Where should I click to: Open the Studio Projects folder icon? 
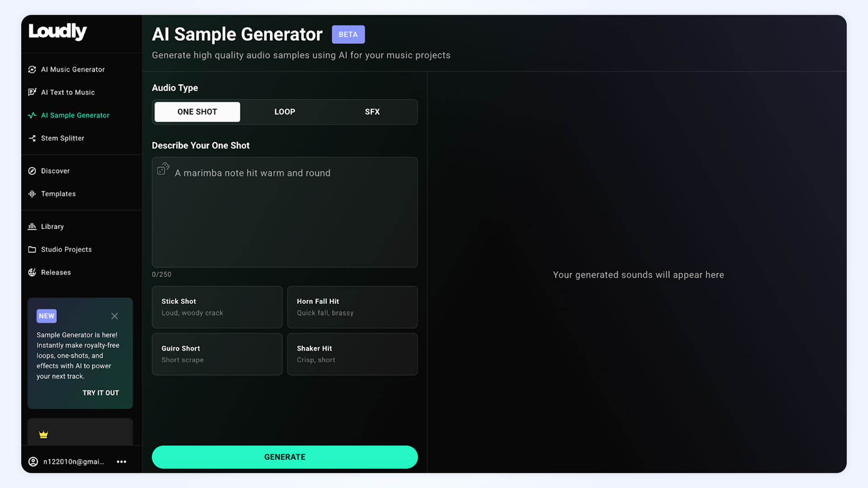tap(32, 249)
